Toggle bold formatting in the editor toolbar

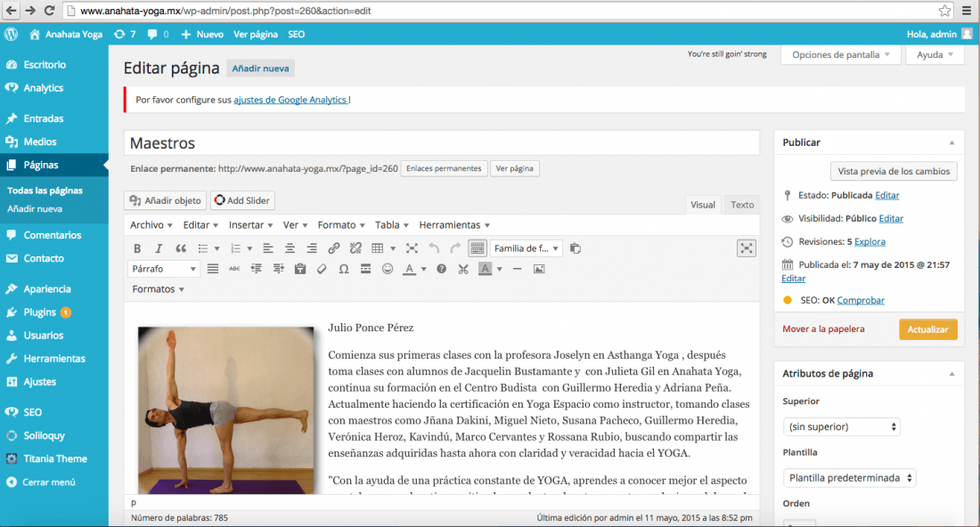click(x=137, y=248)
